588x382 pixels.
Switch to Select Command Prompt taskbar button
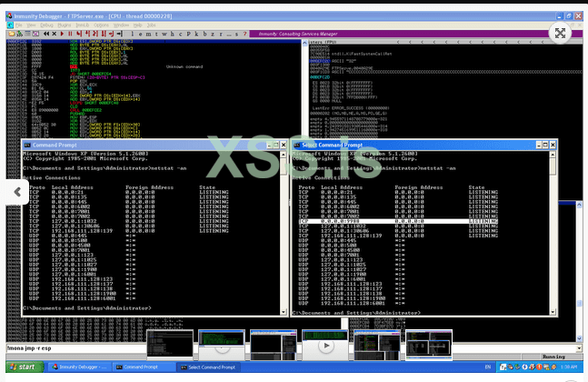click(208, 367)
